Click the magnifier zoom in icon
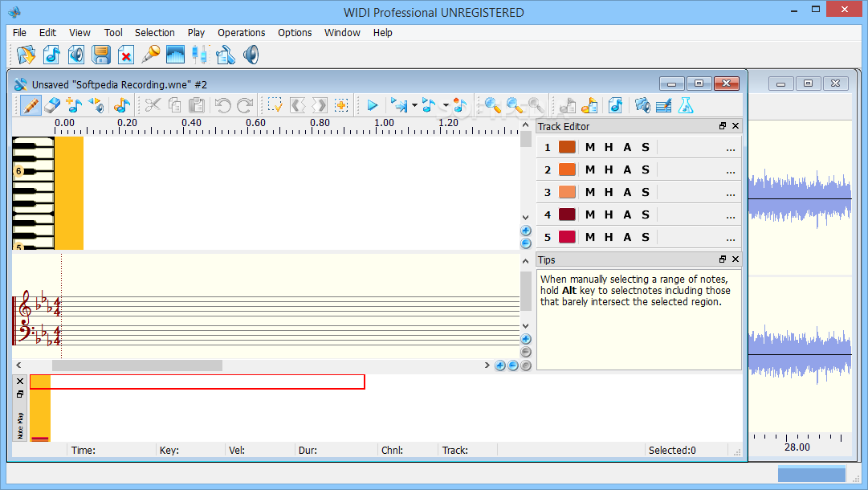The width and height of the screenshot is (868, 490). click(x=492, y=105)
